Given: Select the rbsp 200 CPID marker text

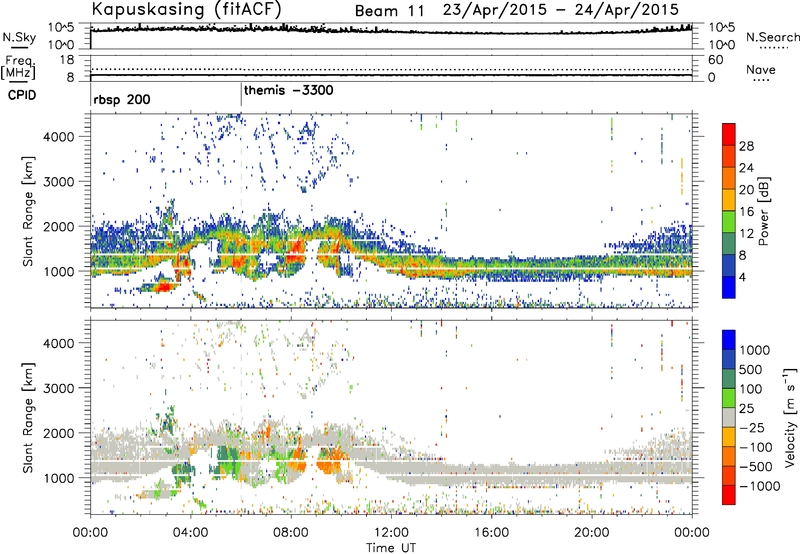Looking at the screenshot, I should 122,99.
